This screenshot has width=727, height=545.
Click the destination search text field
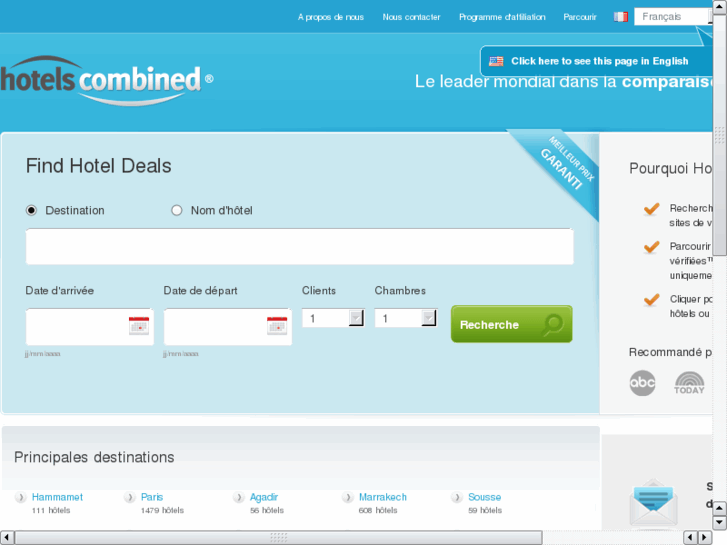(300, 246)
